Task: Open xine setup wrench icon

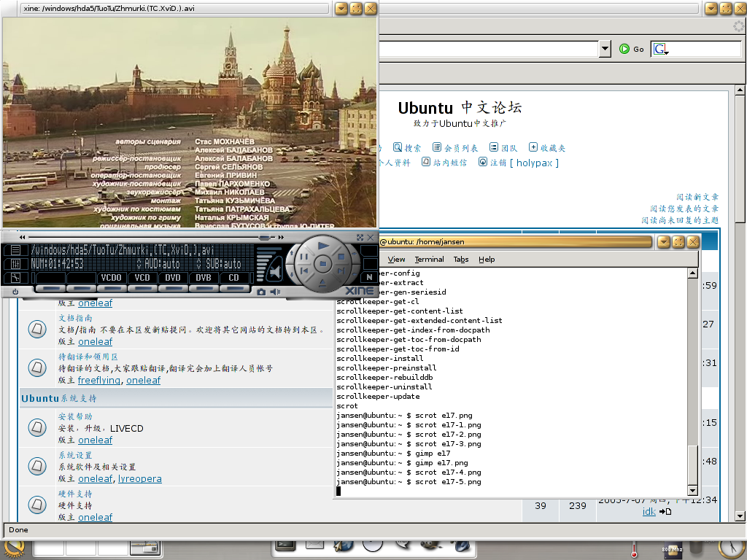Action: tap(15, 278)
